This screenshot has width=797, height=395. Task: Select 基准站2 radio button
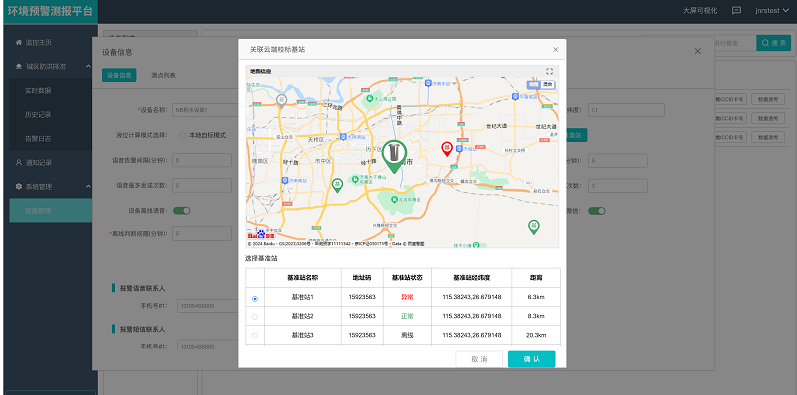point(255,317)
